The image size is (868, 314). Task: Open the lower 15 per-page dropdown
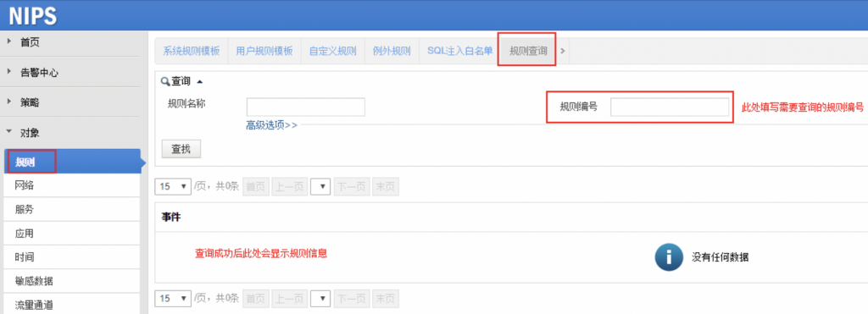[173, 299]
